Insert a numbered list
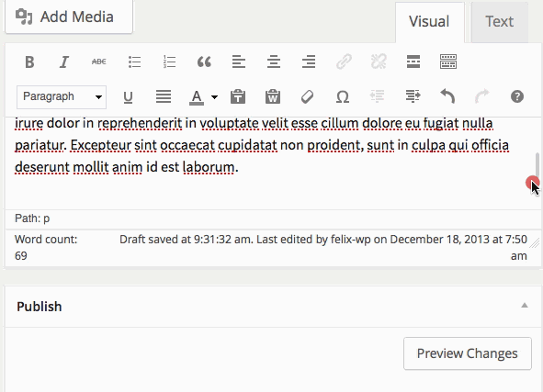The width and height of the screenshot is (543, 392). (169, 62)
